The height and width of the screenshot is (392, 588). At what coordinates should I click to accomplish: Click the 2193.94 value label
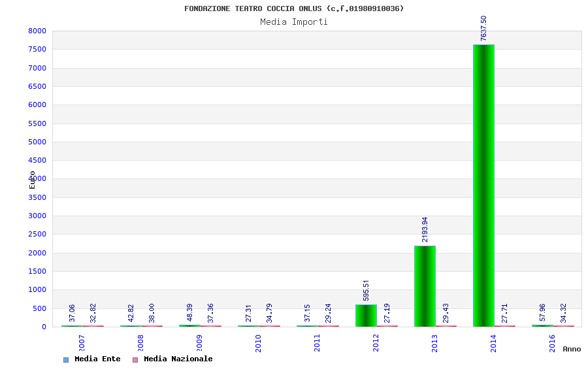425,229
